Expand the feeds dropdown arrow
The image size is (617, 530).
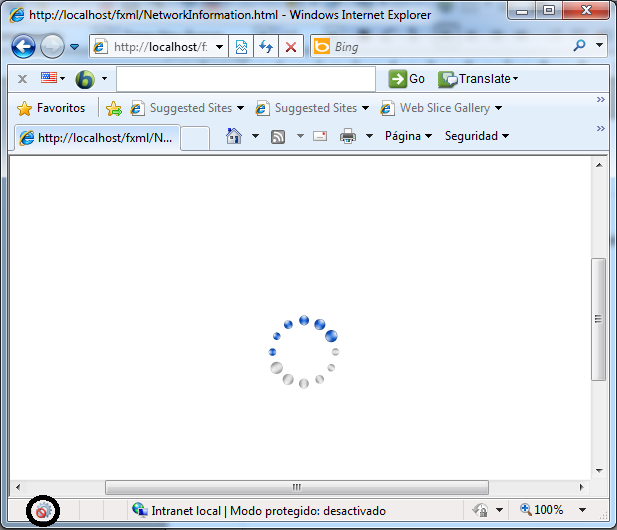click(300, 136)
